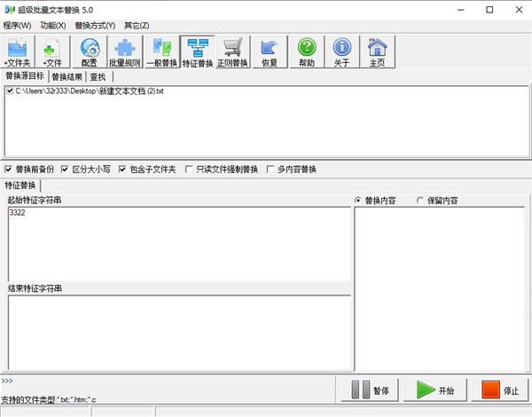Click the +文件 add file icon
The height and width of the screenshot is (417, 532).
pos(54,51)
